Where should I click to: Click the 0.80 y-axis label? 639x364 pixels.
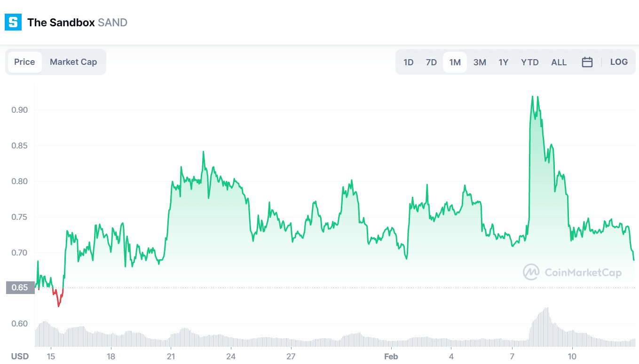click(x=20, y=181)
